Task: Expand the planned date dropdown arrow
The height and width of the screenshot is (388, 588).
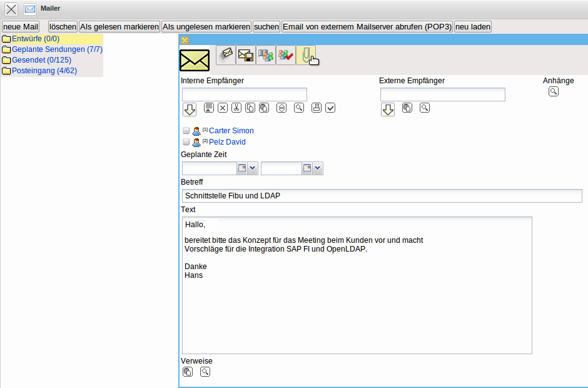Action: pyautogui.click(x=252, y=168)
